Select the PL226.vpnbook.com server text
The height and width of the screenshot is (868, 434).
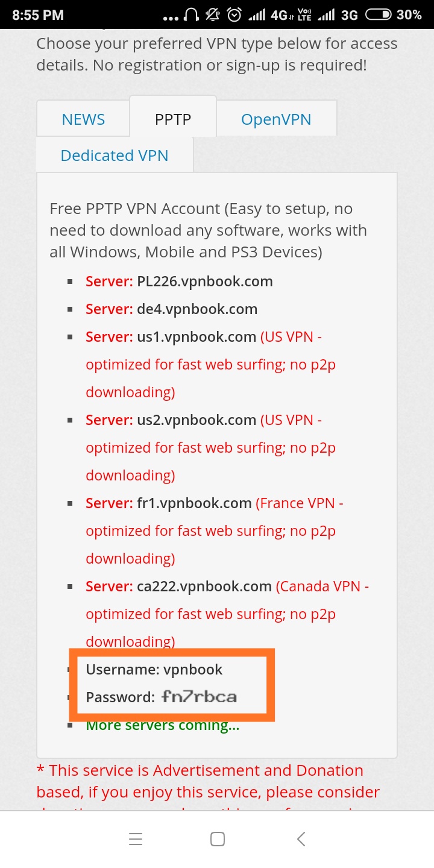(x=205, y=281)
